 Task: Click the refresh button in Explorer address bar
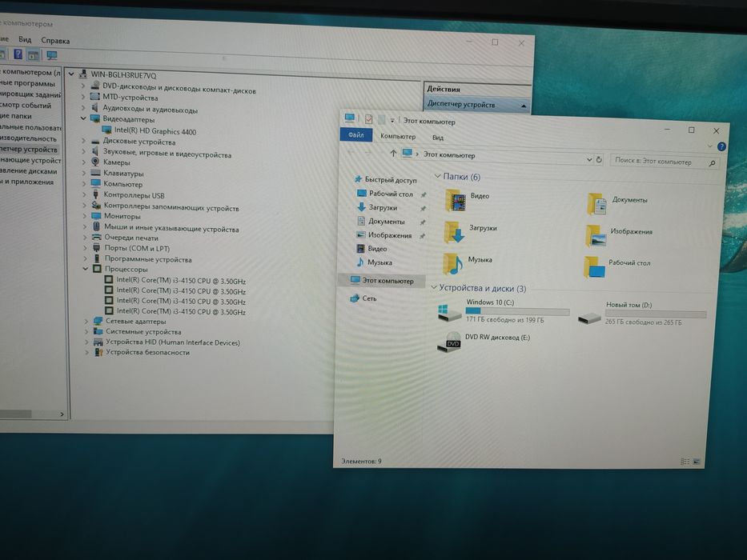pos(599,159)
